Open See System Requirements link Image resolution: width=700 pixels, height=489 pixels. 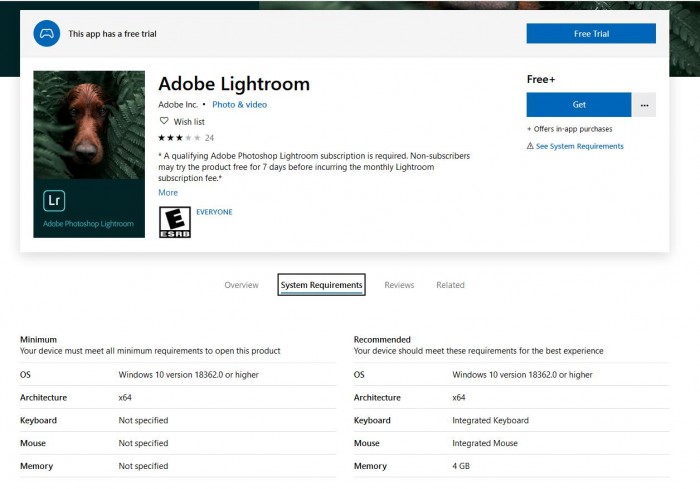579,146
